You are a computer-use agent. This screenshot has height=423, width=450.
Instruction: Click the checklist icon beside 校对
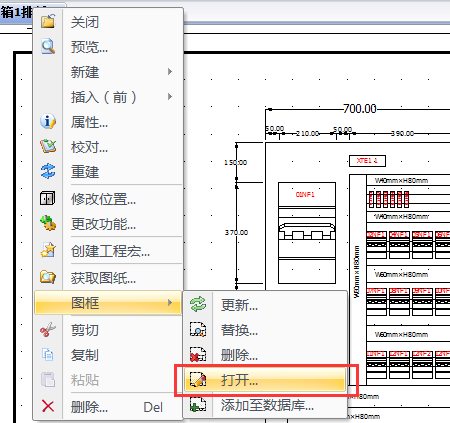pos(48,146)
